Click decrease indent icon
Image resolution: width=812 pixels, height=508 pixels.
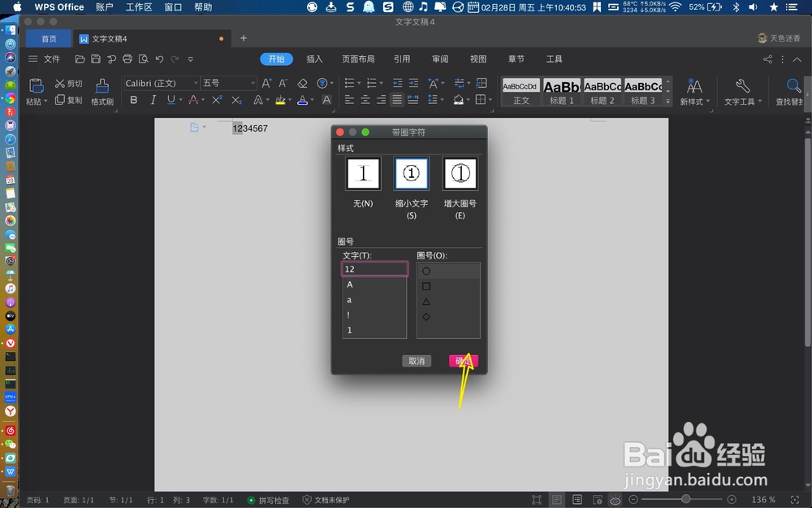click(397, 83)
